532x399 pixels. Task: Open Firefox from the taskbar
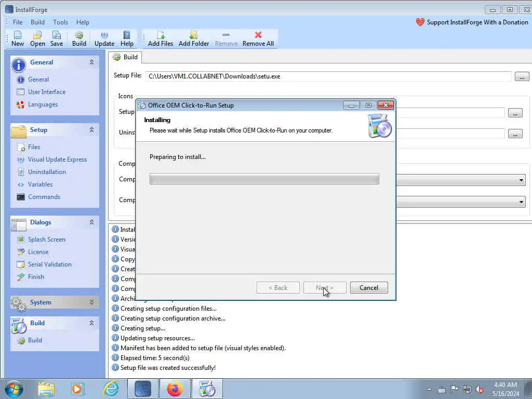coord(175,389)
